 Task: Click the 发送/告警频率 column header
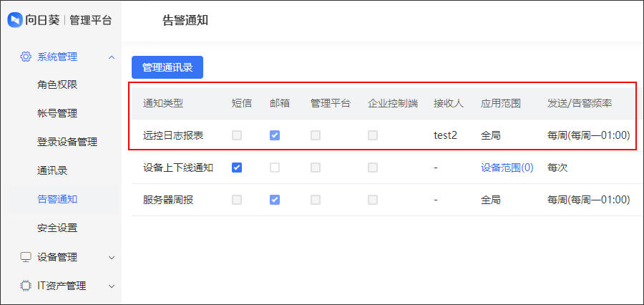tap(580, 103)
